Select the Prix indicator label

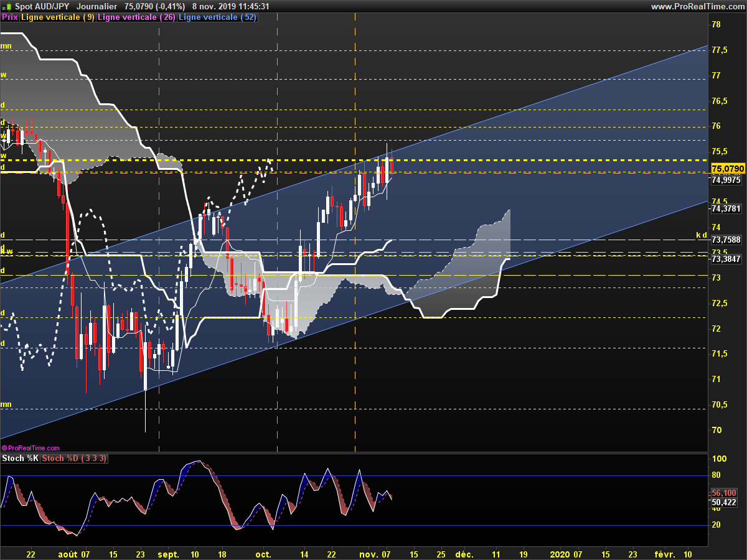tap(10, 17)
